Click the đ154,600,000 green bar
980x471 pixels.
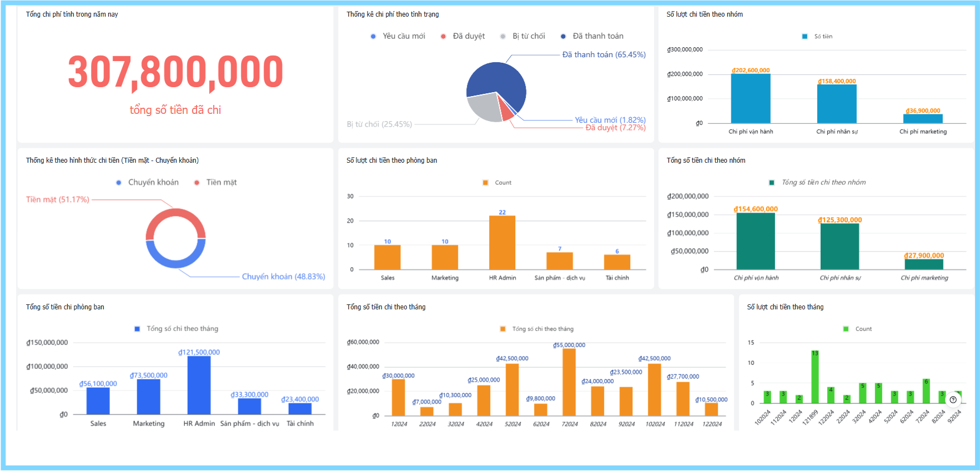[756, 241]
